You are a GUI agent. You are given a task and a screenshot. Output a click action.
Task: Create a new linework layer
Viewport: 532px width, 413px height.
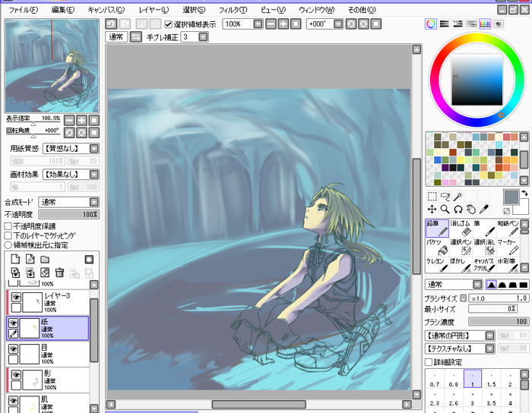tap(30, 259)
